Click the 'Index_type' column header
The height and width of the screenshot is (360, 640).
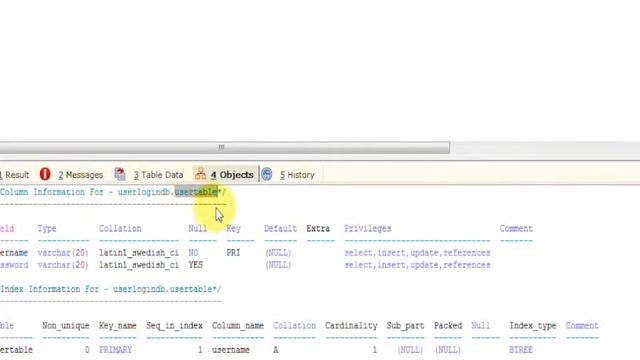pyautogui.click(x=533, y=326)
